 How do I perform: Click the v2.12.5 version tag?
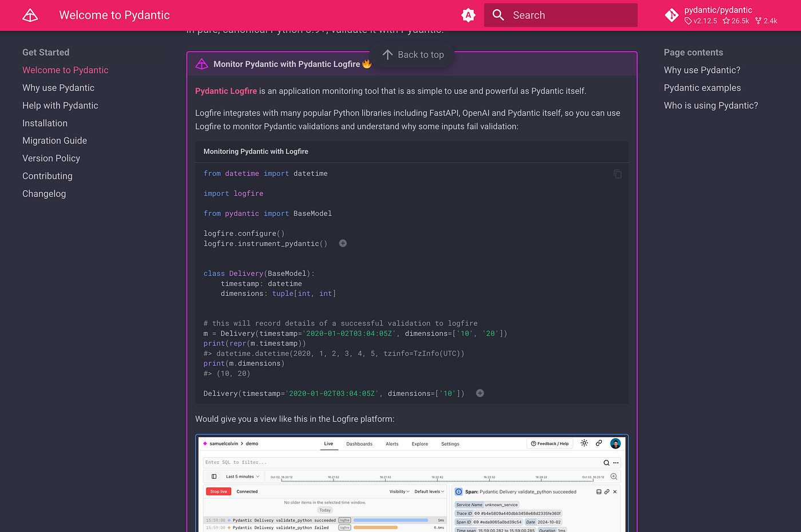(701, 21)
